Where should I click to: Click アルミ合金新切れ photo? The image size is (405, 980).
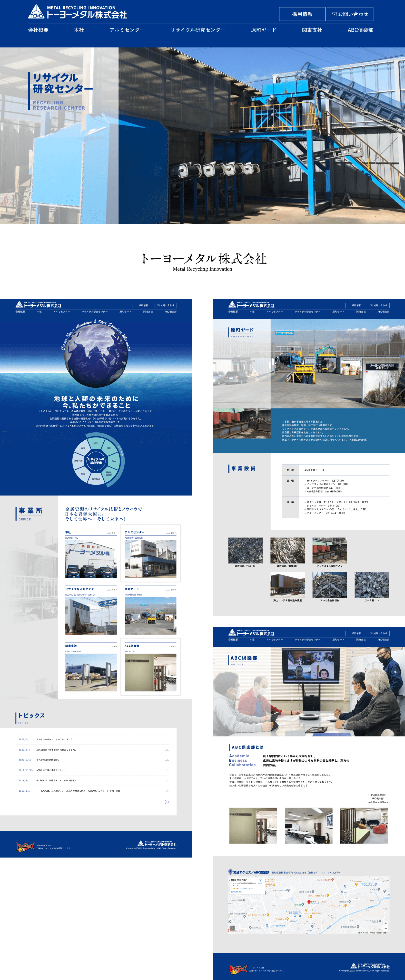330,585
